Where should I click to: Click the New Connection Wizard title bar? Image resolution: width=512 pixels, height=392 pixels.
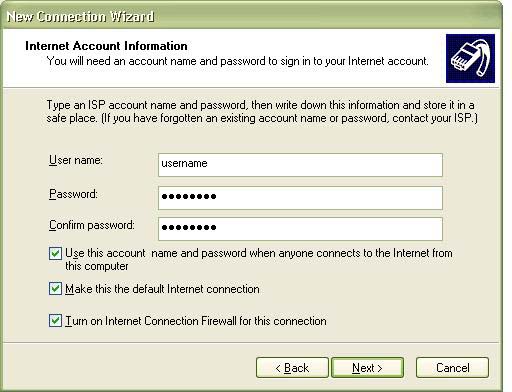coord(251,16)
